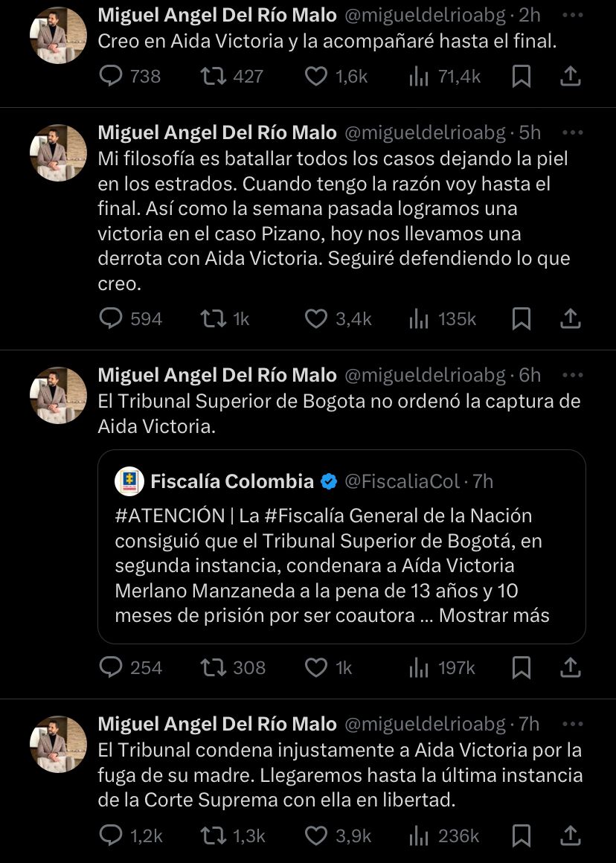
Task: Open the Fiscalía Colombia avatar in quoted tweet
Action: [129, 481]
